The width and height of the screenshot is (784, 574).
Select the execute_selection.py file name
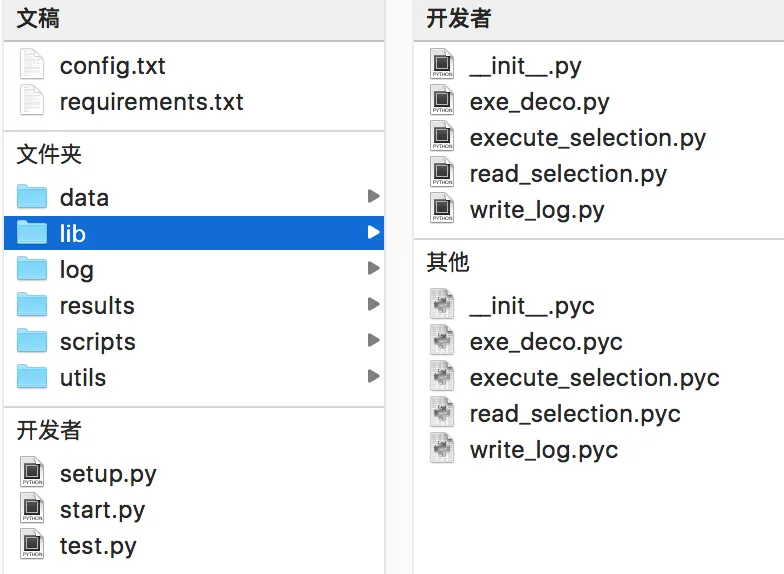[x=588, y=138]
